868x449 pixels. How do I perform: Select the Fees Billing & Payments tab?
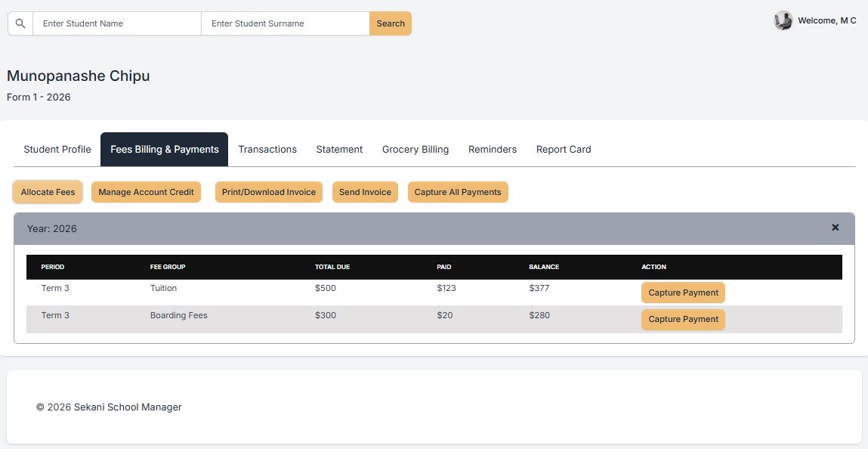(165, 150)
